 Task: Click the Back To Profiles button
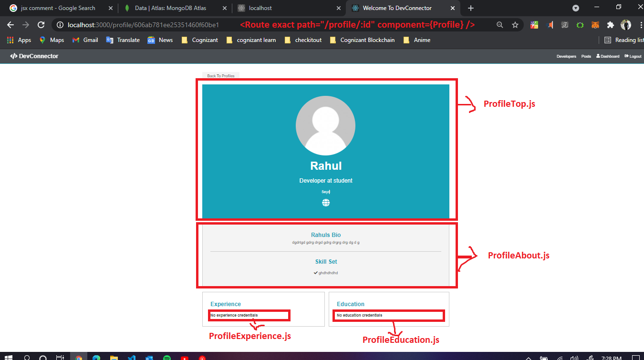[x=220, y=75]
